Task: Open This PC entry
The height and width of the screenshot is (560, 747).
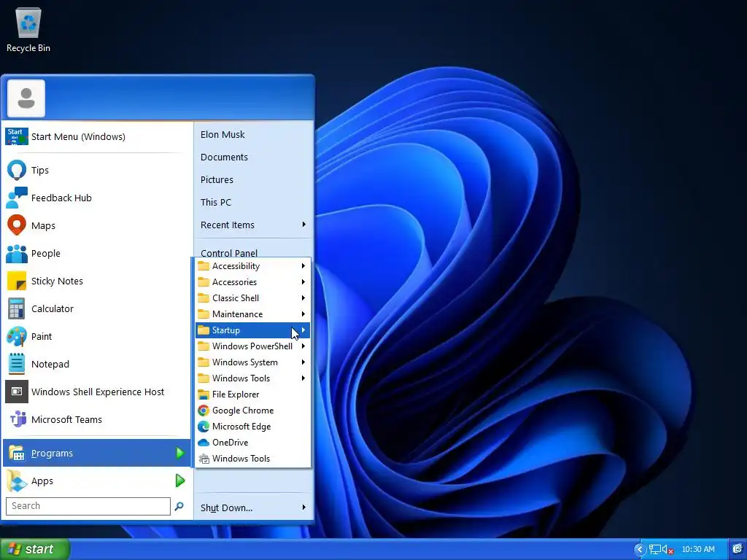Action: click(x=216, y=203)
